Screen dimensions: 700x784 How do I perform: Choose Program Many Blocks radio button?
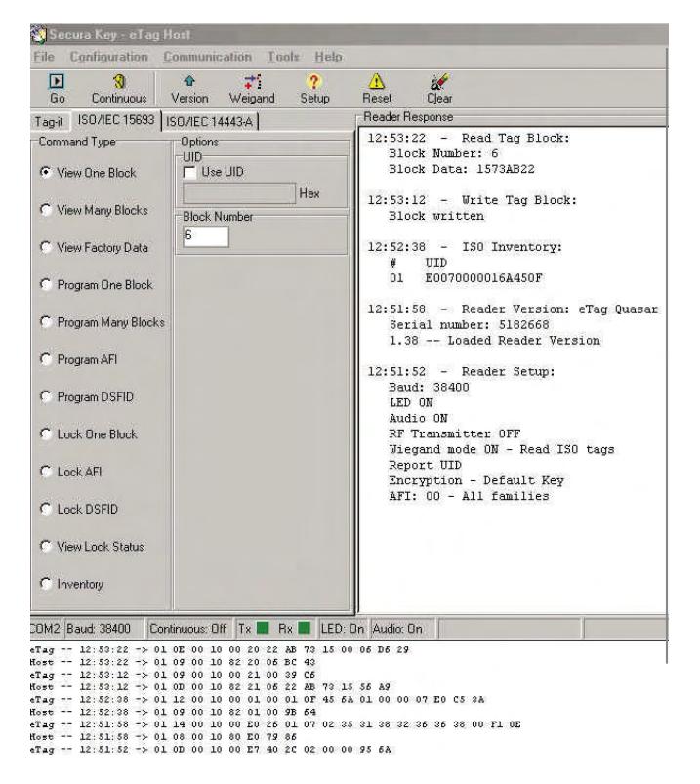click(46, 322)
